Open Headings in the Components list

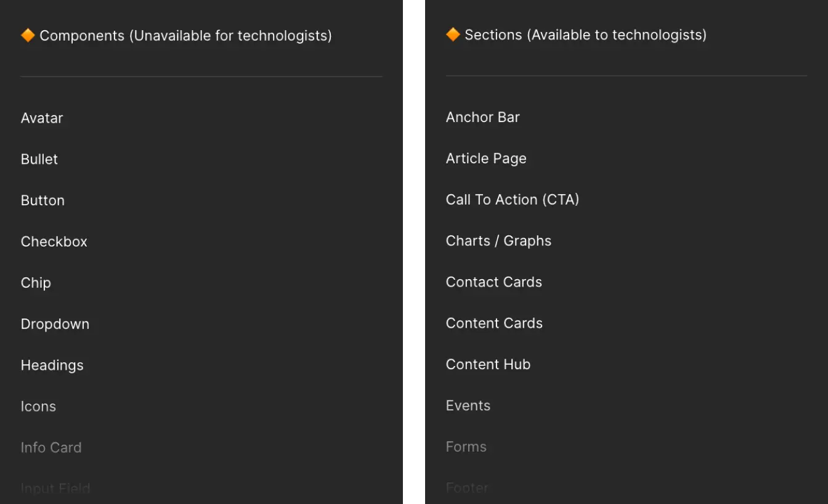(x=52, y=365)
